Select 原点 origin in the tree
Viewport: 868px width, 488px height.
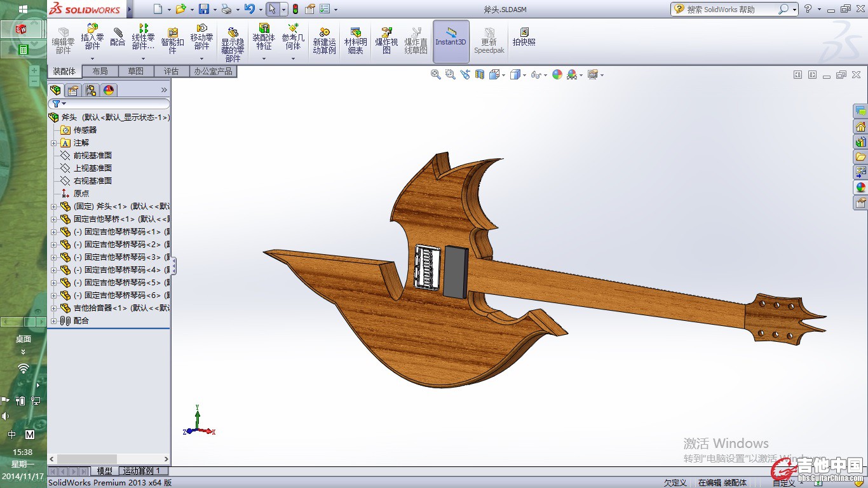81,194
